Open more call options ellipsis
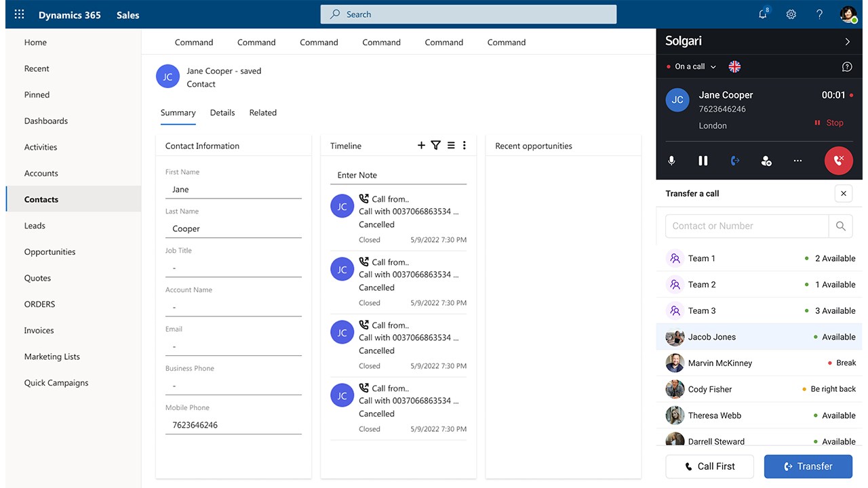 click(x=797, y=161)
